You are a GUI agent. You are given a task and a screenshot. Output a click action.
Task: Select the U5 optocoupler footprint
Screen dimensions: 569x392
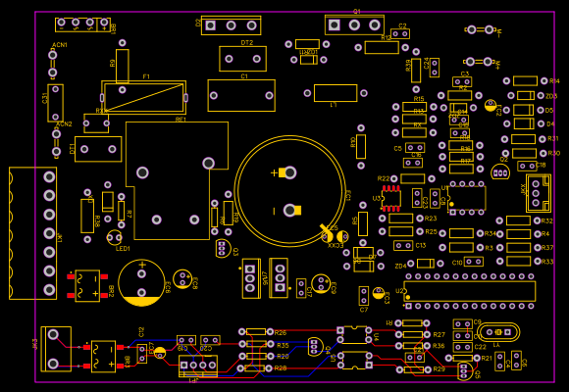pos(354,360)
